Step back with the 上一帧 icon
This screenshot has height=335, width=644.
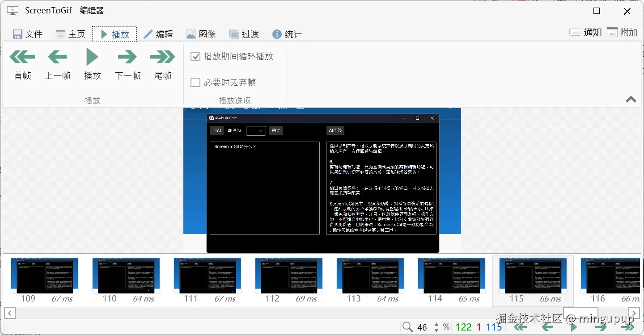point(57,57)
